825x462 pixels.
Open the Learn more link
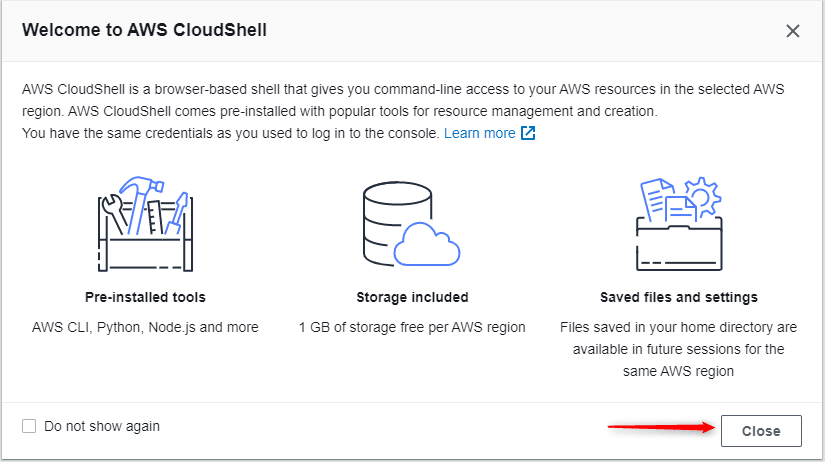479,133
